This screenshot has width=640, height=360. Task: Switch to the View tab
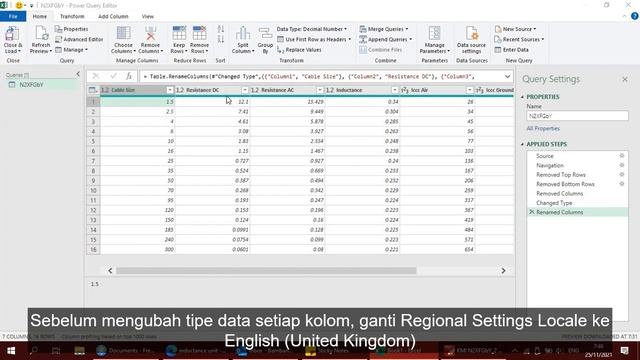click(148, 16)
